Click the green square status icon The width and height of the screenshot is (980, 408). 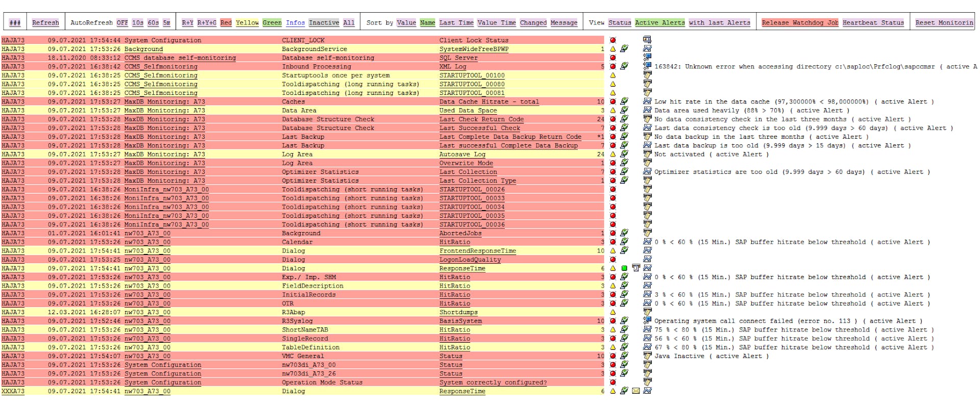(624, 268)
